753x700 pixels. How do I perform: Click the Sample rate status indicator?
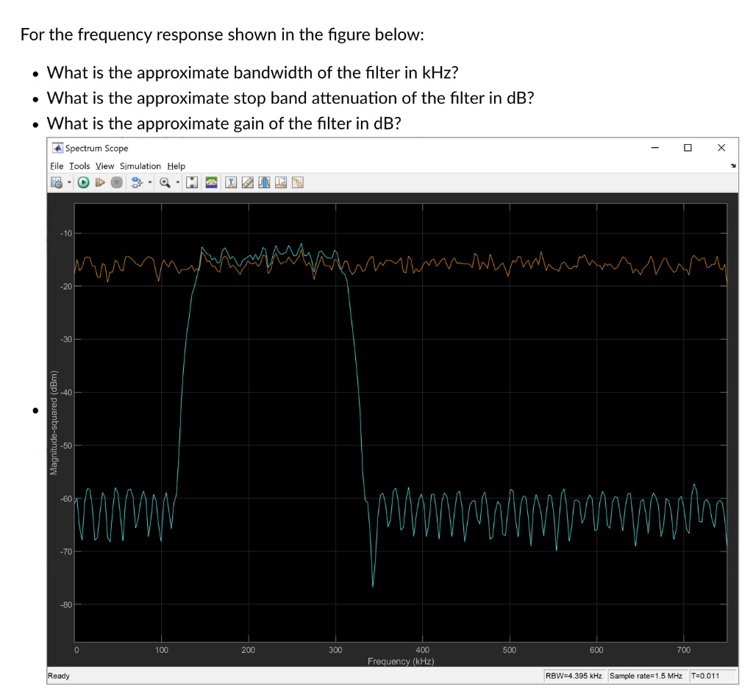click(x=646, y=675)
